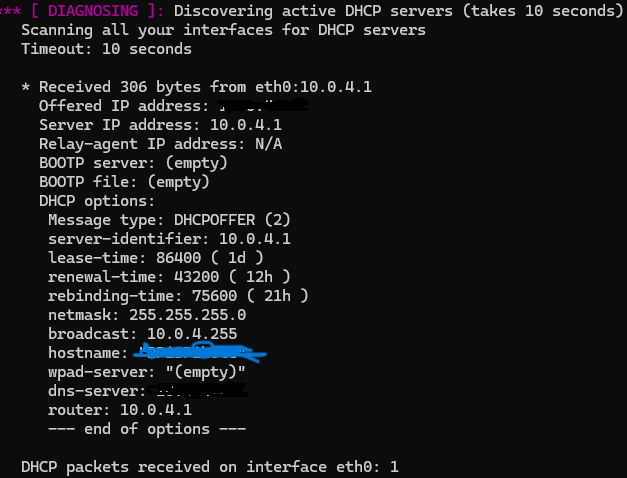
Task: Click the broadcast 10.0.4.255 value
Action: (192, 334)
